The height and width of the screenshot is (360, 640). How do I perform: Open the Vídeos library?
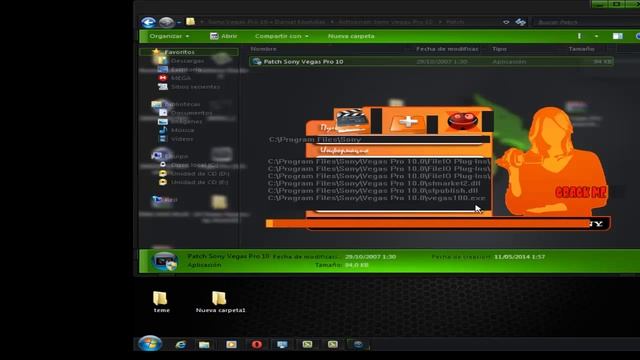coord(182,139)
